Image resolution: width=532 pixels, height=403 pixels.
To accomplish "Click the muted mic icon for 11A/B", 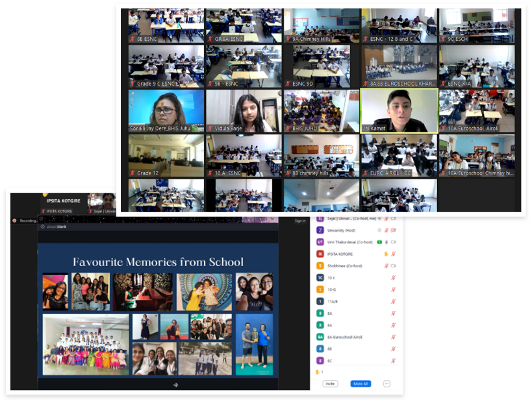I will click(393, 301).
